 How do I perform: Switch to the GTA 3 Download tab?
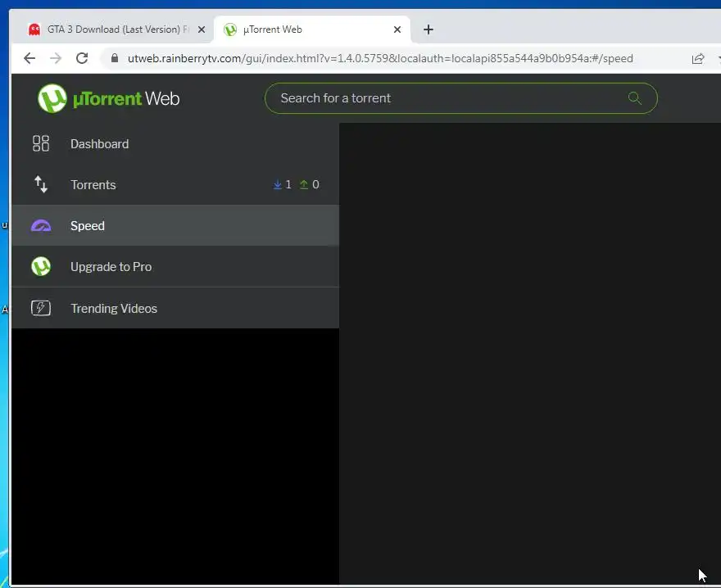coord(113,29)
